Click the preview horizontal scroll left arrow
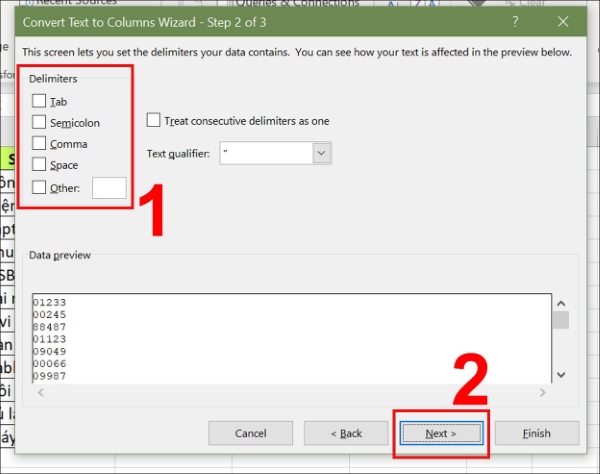Viewport: 600px width, 474px height. (41, 392)
